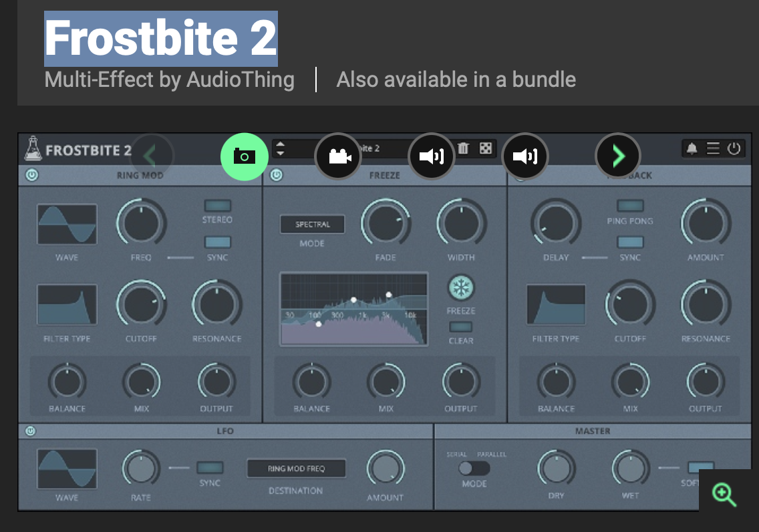Open the Ring Mod Freq destination dropdown
The height and width of the screenshot is (532, 759).
[x=296, y=469]
